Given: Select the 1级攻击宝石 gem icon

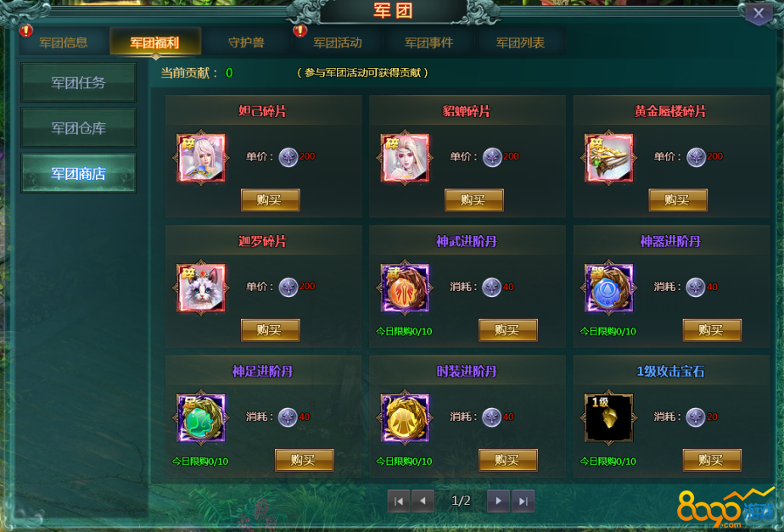Looking at the screenshot, I should [609, 418].
